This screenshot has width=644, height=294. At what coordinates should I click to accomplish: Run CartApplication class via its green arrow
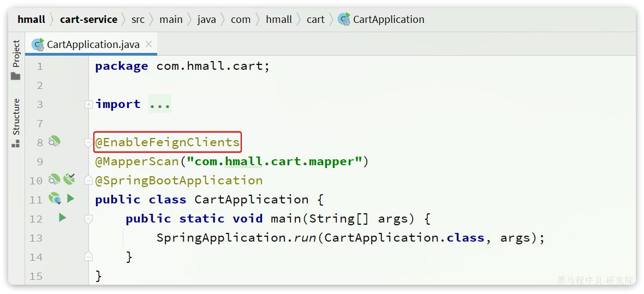click(x=71, y=199)
